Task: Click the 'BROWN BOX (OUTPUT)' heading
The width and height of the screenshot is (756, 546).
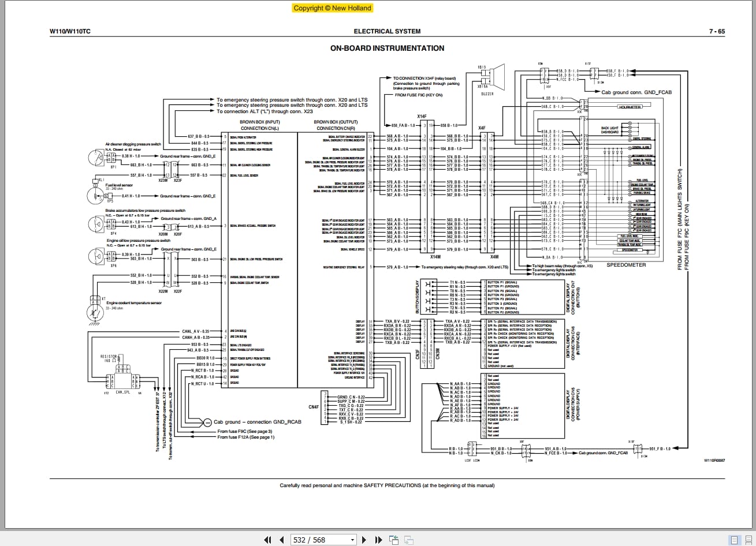Action: pos(336,122)
